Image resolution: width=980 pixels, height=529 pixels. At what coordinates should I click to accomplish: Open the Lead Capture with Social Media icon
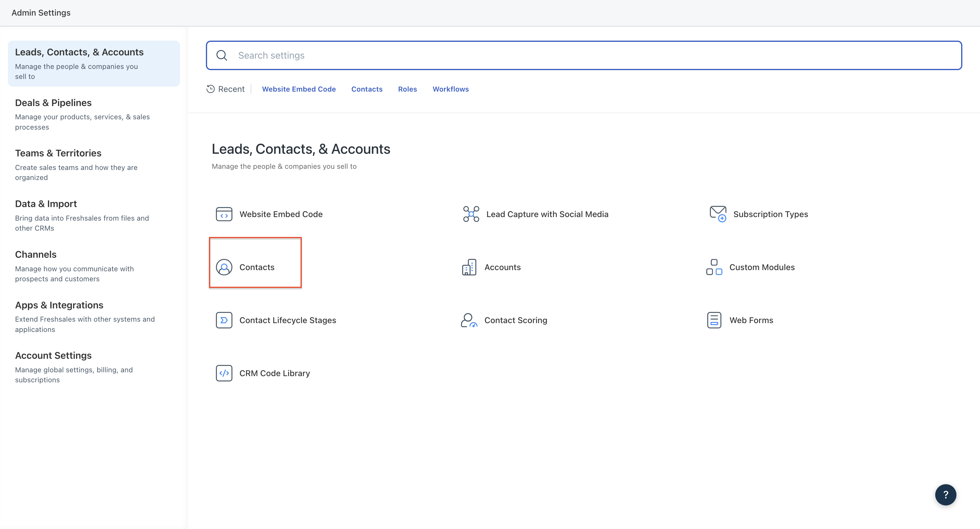(471, 214)
